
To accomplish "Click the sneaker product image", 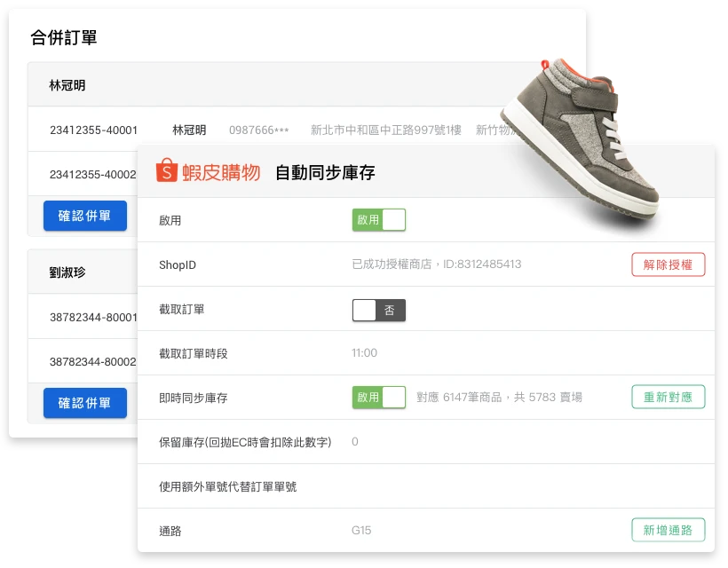I will [586, 133].
